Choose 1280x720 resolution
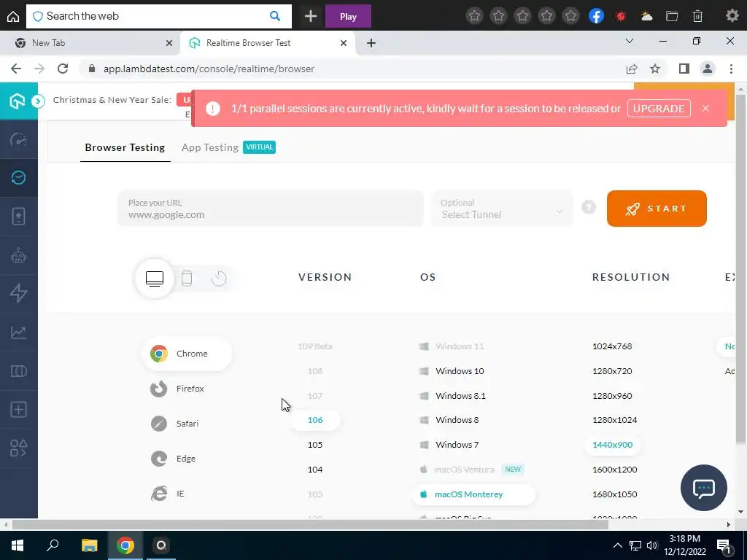This screenshot has height=560, width=747. coord(612,371)
